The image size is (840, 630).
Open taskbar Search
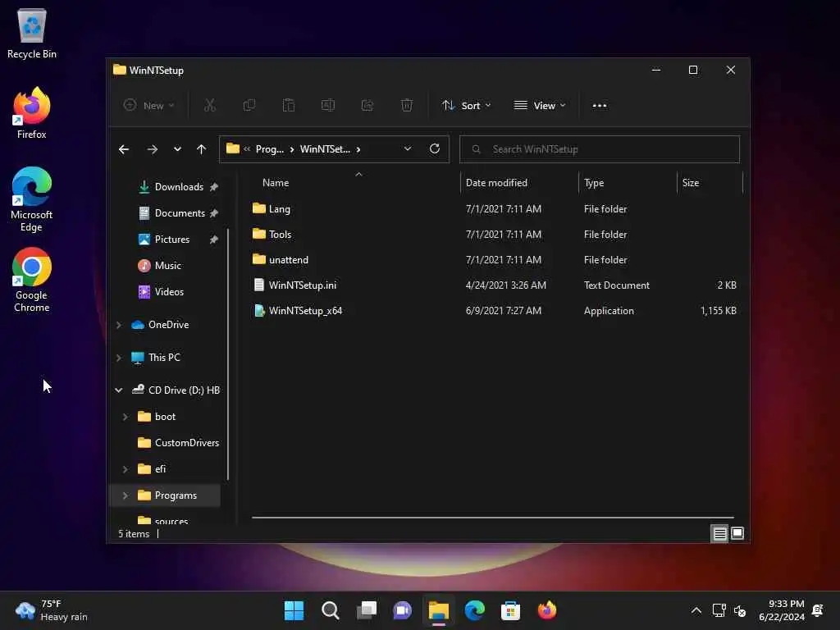pos(330,610)
